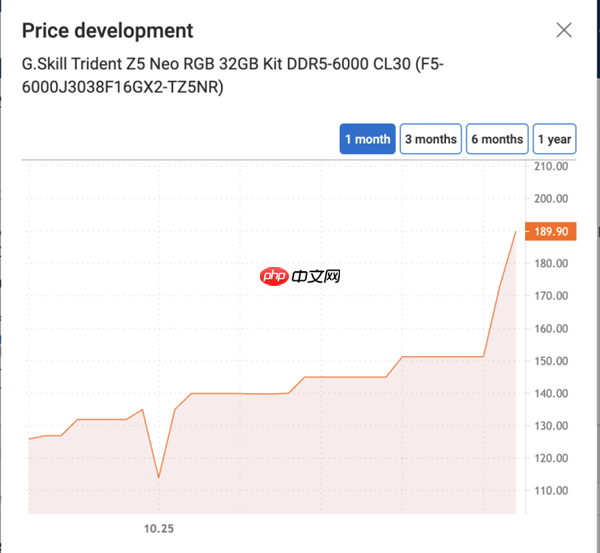Viewport: 600px width, 553px height.
Task: Click the 130.00 y-axis label
Action: click(x=551, y=426)
